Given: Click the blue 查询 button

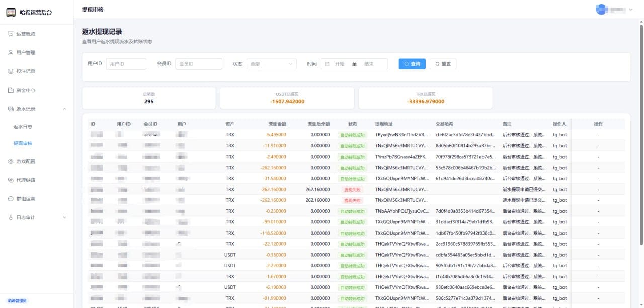Looking at the screenshot, I should click(x=412, y=64).
